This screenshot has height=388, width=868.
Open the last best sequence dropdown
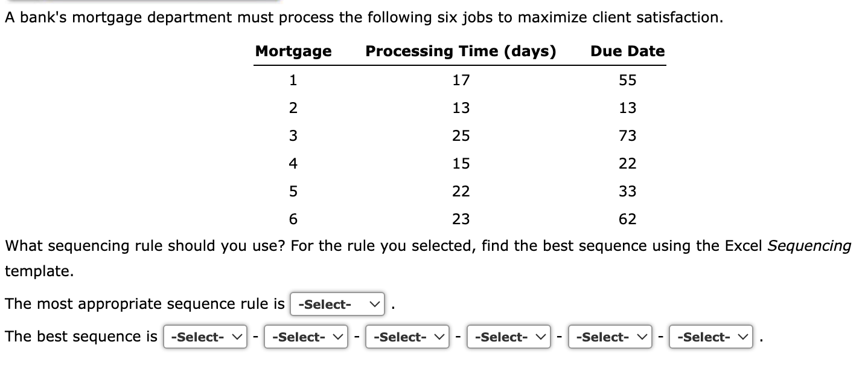point(710,337)
